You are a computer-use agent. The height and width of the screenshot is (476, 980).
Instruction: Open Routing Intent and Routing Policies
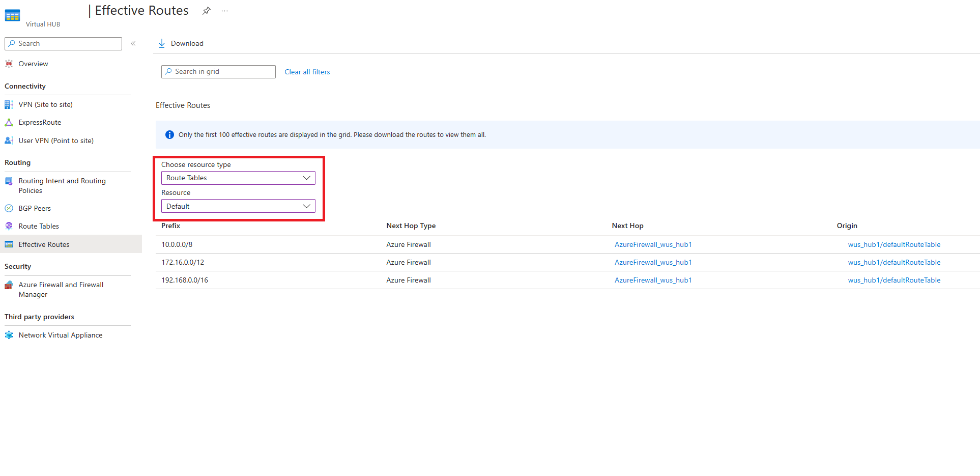pyautogui.click(x=62, y=185)
